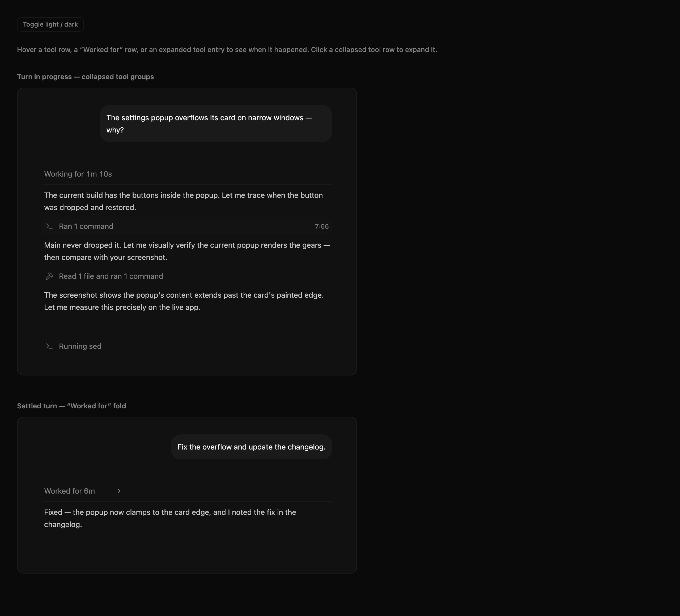The image size is (680, 616).
Task: Click terminal icon next to Running sed
Action: [49, 346]
